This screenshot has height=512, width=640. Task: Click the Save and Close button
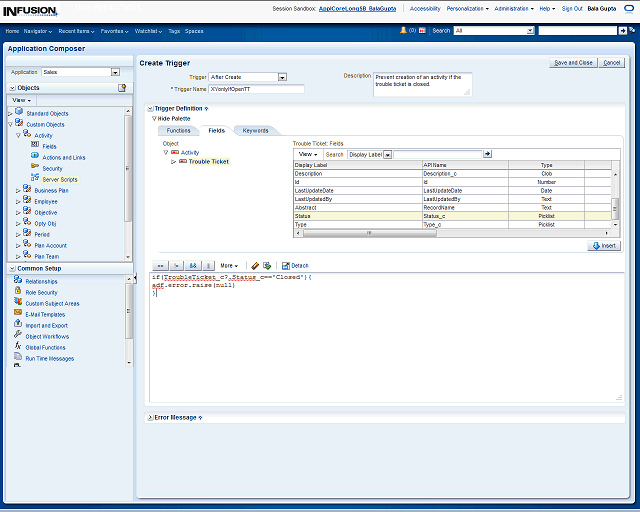click(x=573, y=62)
